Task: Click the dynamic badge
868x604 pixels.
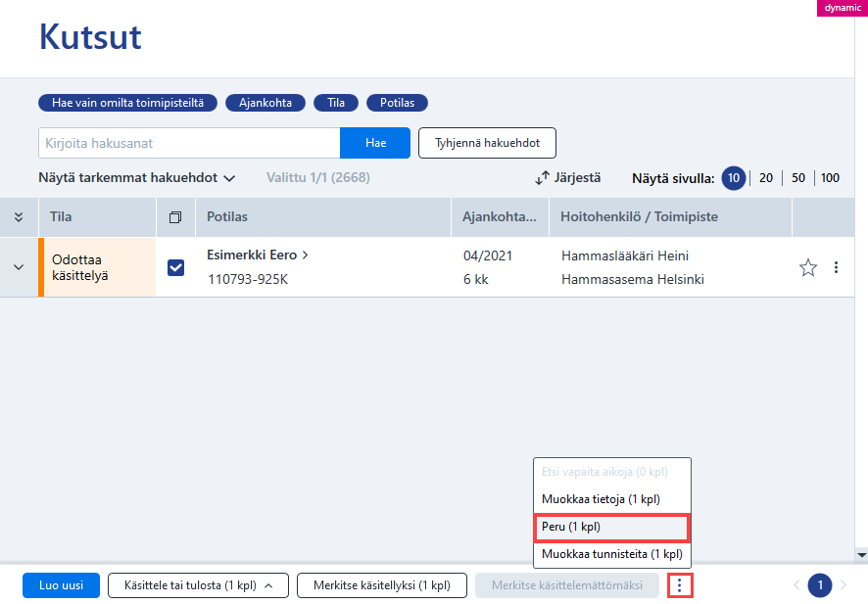Action: (x=843, y=8)
